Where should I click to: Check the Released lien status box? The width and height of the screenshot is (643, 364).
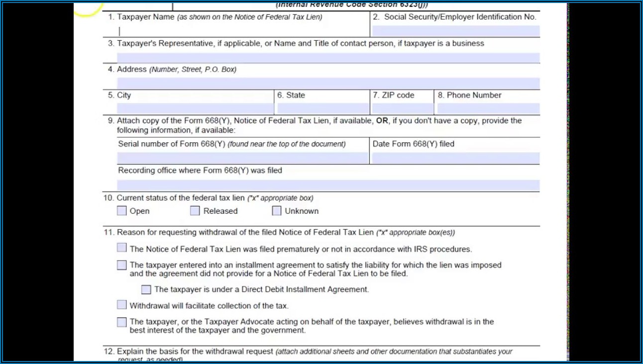click(195, 211)
